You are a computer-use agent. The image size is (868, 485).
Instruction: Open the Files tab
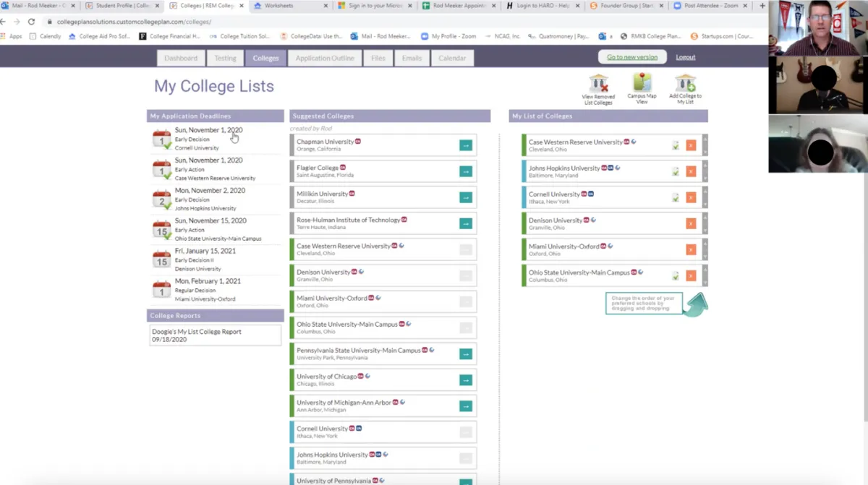pos(378,58)
